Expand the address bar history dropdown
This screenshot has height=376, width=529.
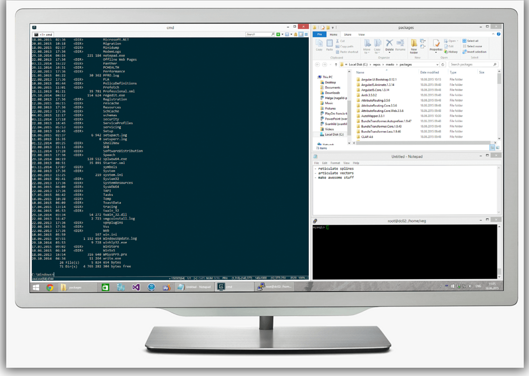[x=438, y=64]
